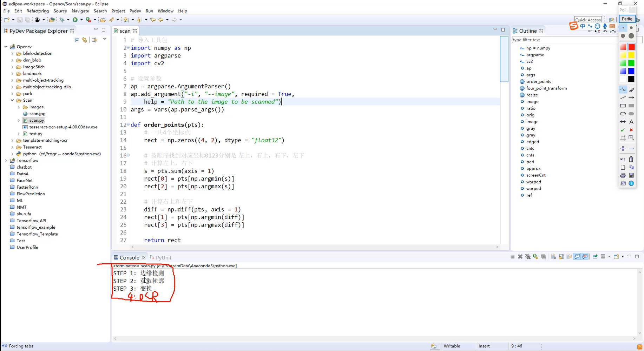The height and width of the screenshot is (351, 644).
Task: Toggle Word Wrap in Console toolbar
Action: click(569, 257)
